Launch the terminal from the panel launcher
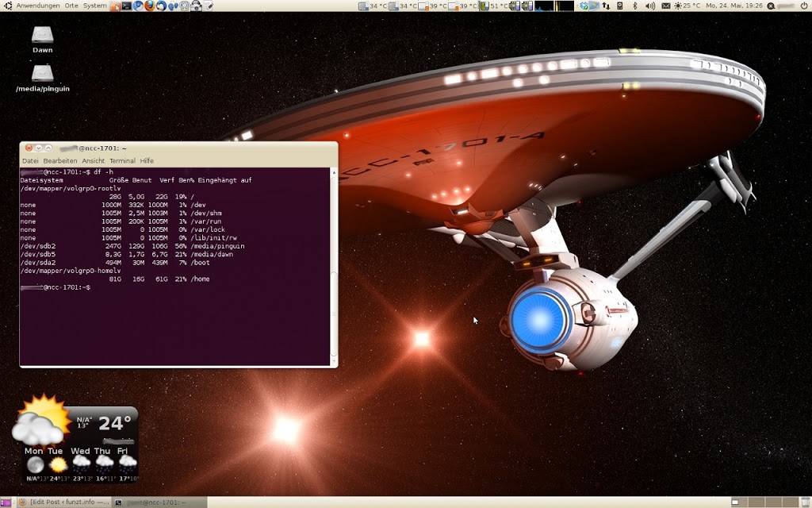812x508 pixels. pyautogui.click(x=126, y=6)
